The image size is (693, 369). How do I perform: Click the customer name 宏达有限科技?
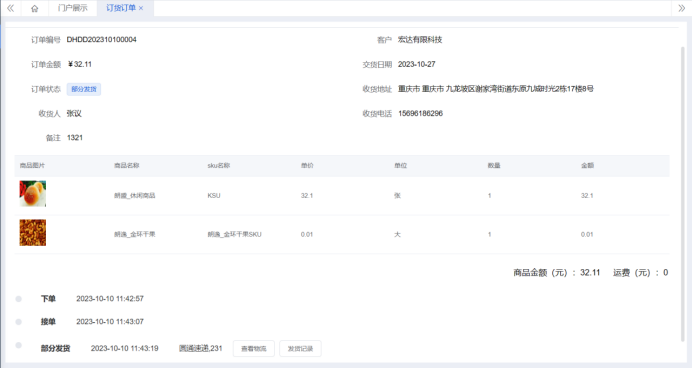coord(420,40)
